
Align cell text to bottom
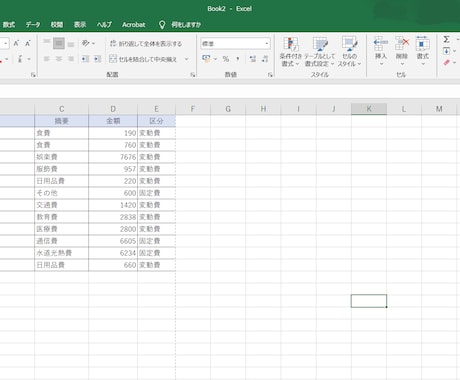point(71,43)
